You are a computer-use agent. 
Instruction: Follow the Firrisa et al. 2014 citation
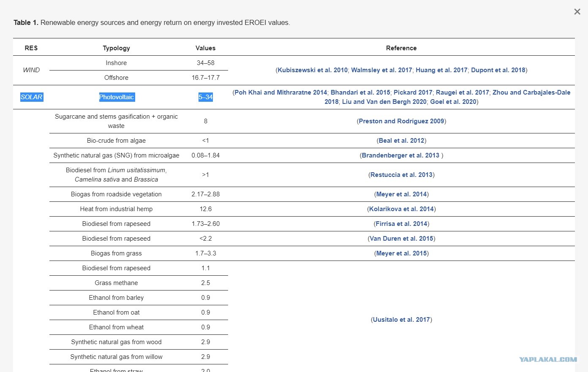pos(401,224)
